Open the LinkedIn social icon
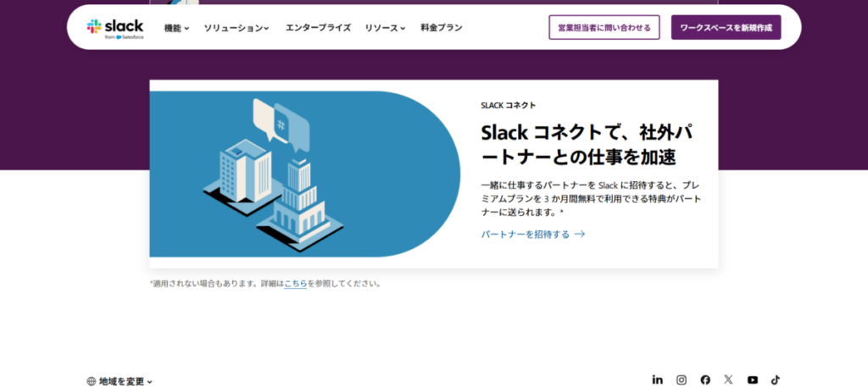Screen dimensions: 868x392 click(x=657, y=380)
